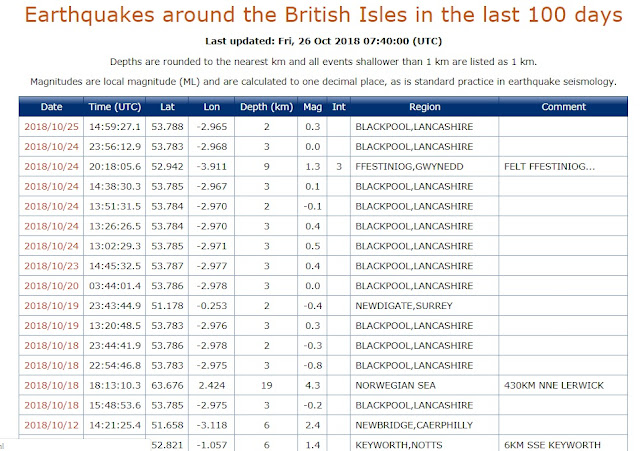Image resolution: width=640 pixels, height=451 pixels.
Task: Open the date link for the Newdigate, Surrey event
Action: point(50,304)
